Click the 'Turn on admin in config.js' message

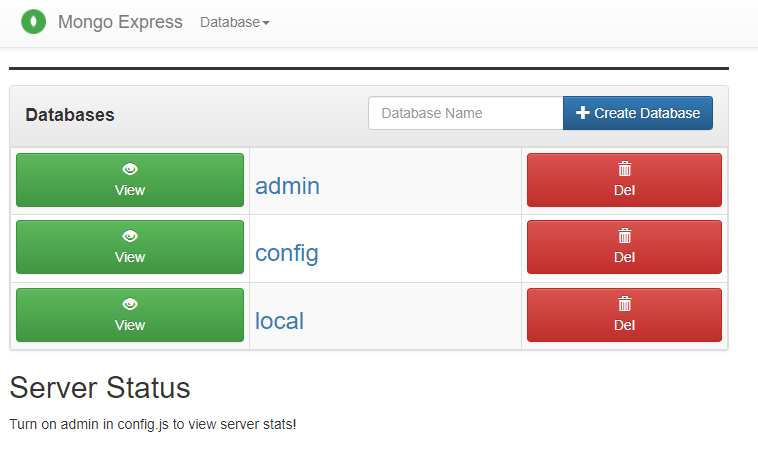[153, 424]
